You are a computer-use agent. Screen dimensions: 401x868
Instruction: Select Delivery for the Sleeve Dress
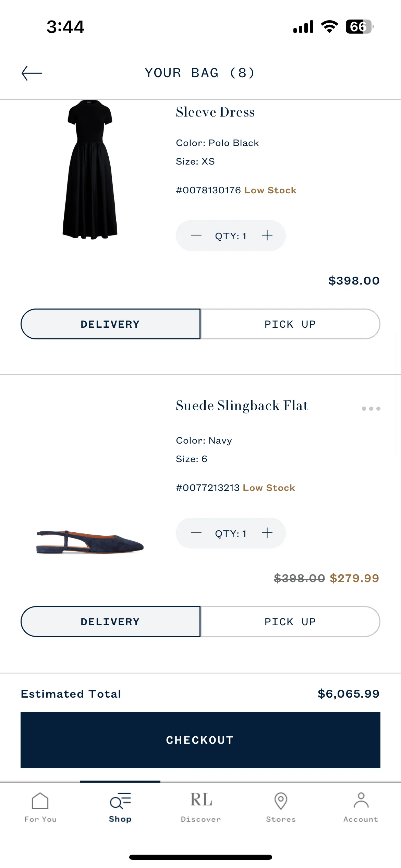pos(110,324)
